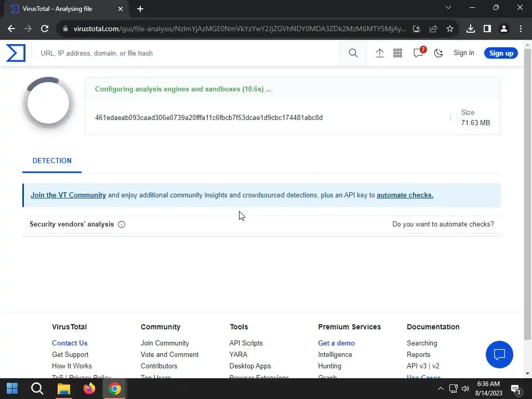The image size is (532, 399).
Task: Click Searching documentation link
Action: coord(422,343)
